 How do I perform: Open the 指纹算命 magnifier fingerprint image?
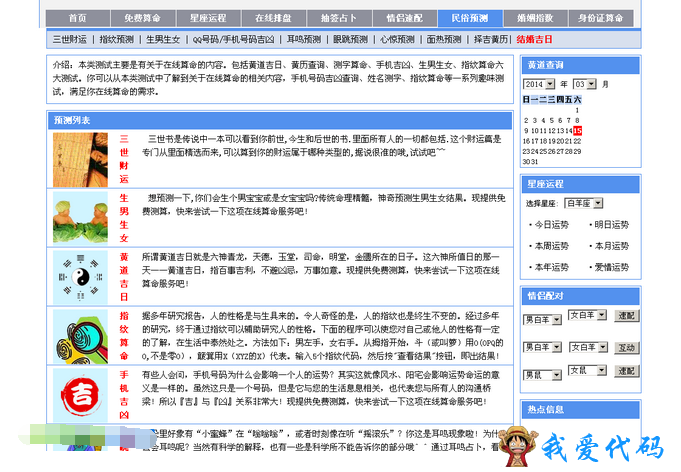[x=80, y=337]
